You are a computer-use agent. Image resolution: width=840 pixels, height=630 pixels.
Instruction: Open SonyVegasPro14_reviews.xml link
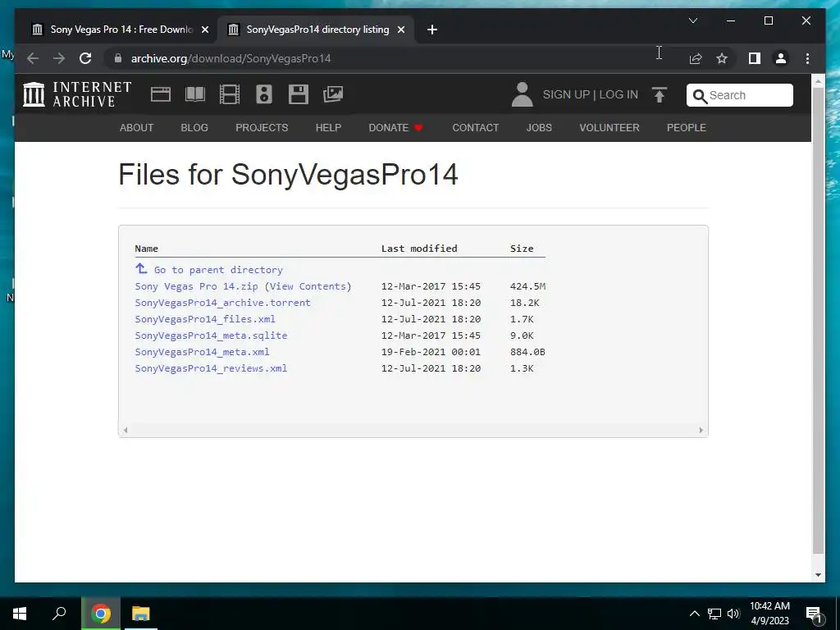coord(211,368)
